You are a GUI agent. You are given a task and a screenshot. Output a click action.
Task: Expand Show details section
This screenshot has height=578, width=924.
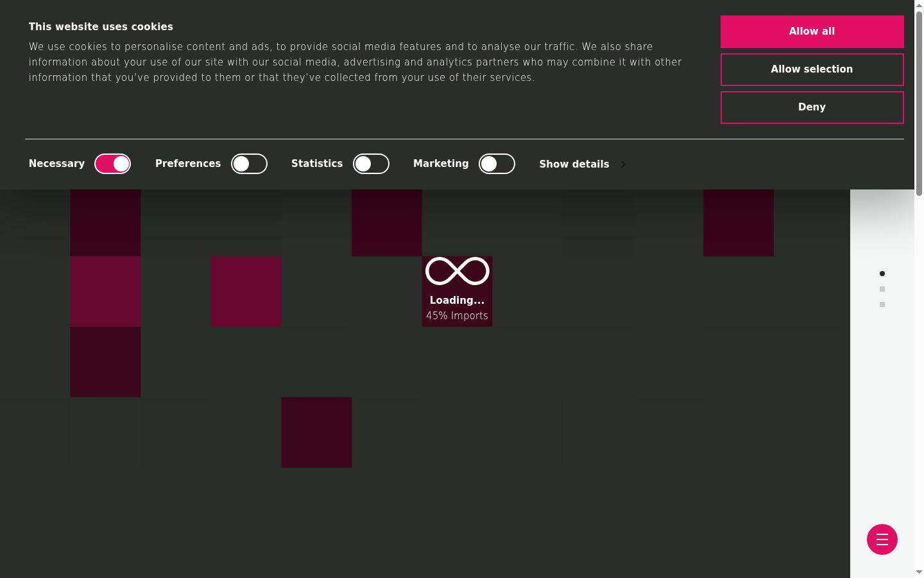(574, 164)
